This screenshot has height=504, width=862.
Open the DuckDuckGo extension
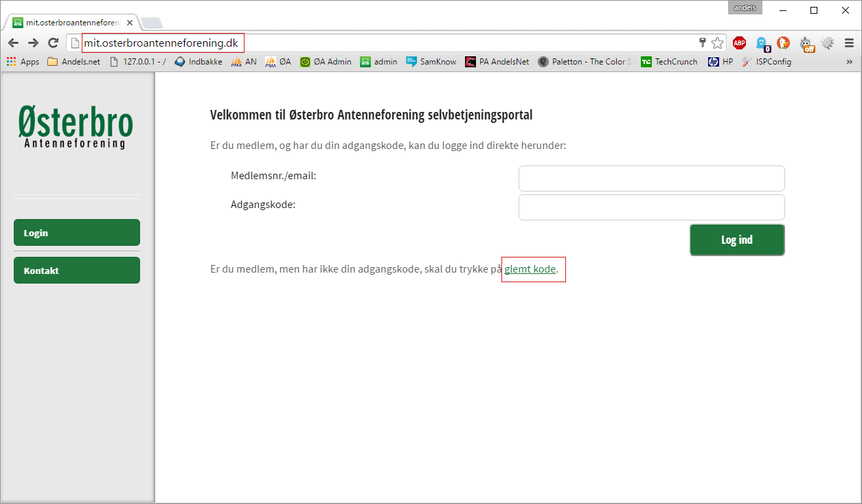[784, 43]
